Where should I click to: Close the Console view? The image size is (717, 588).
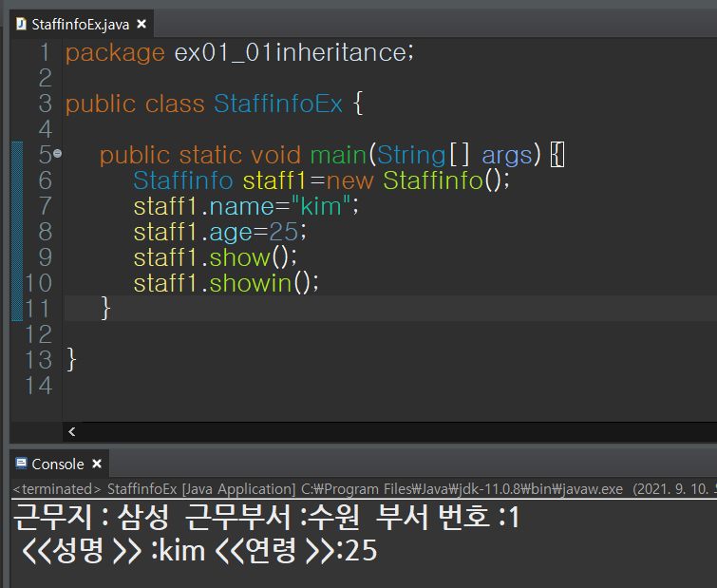point(97,465)
